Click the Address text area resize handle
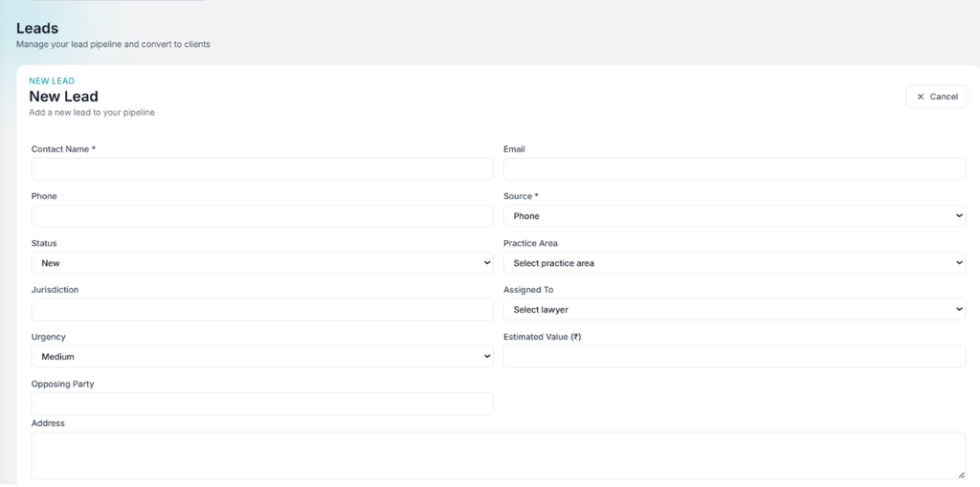 (x=961, y=475)
